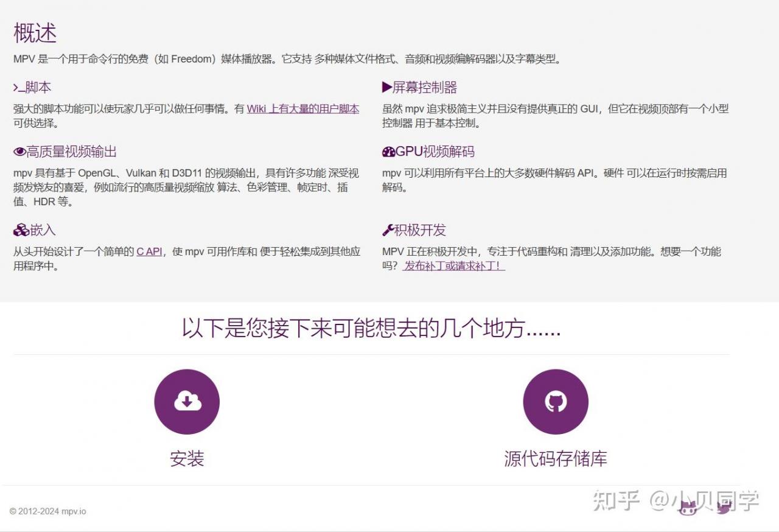
Task: Click the paragraph starting 'MPV 正在积极开发中'
Action: tap(551, 259)
